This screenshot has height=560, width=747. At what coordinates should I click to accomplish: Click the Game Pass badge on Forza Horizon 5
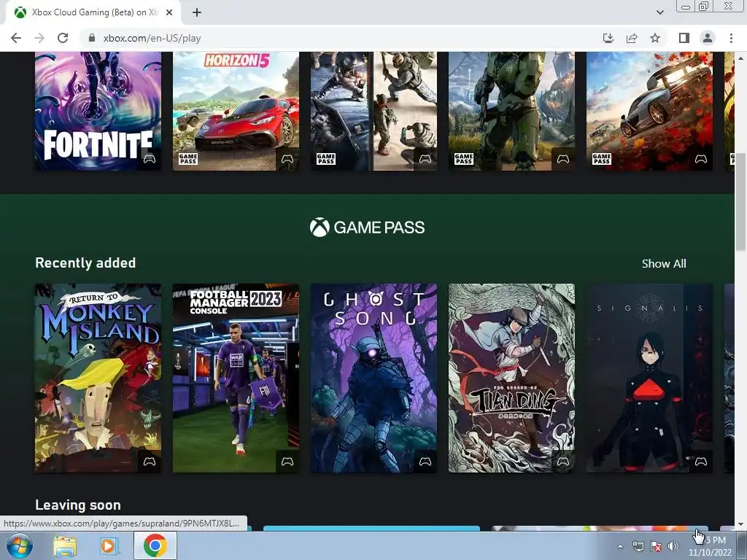(x=188, y=158)
